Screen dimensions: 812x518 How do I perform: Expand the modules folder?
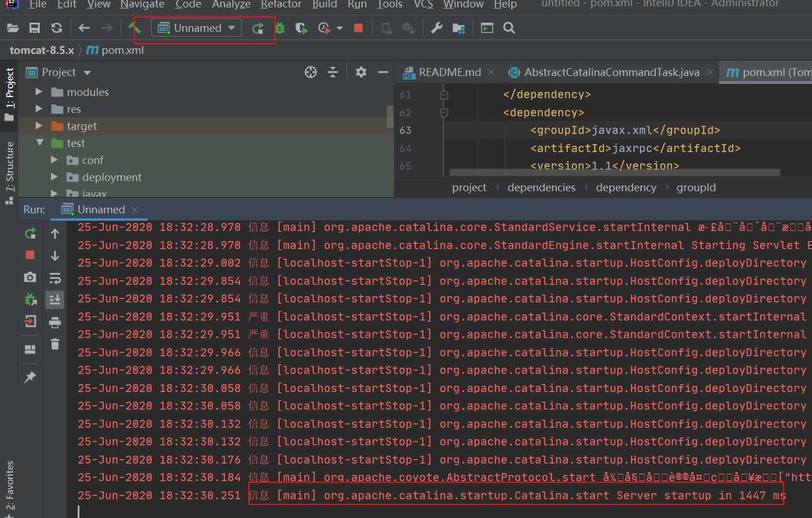(x=39, y=91)
